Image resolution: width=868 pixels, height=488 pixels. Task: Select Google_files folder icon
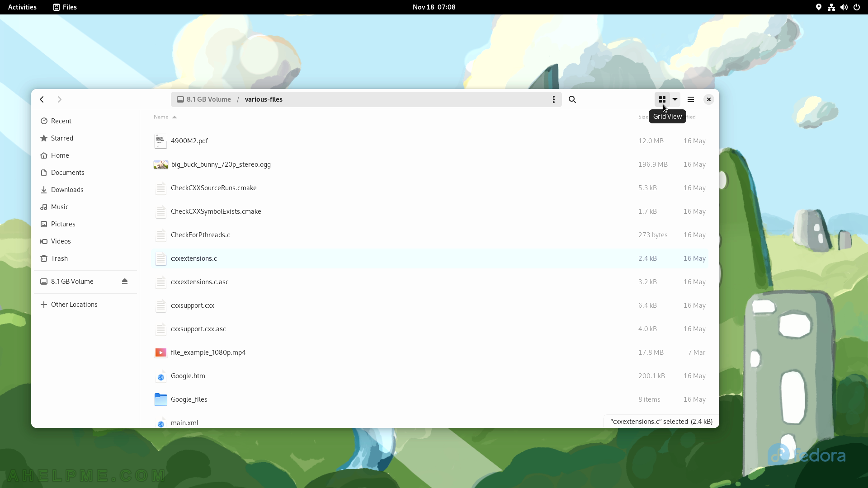(x=160, y=399)
